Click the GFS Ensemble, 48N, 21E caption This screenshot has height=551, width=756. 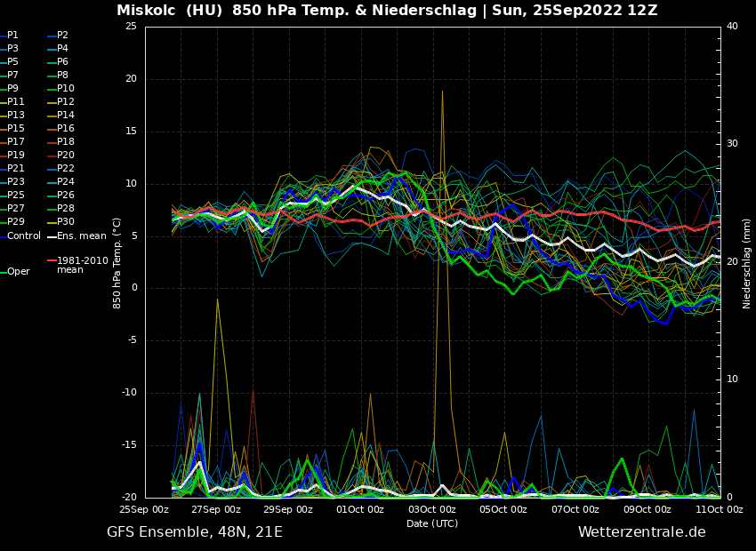[195, 532]
